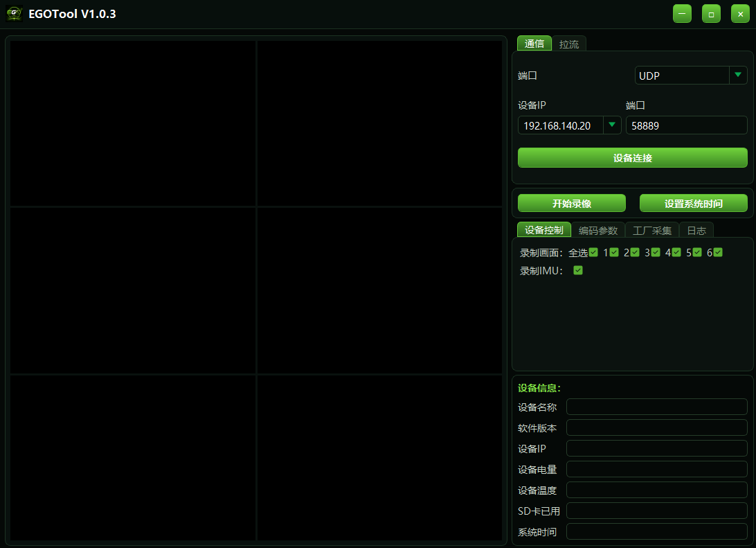Expand the 设备IP address dropdown arrow
756x548 pixels.
coord(612,125)
